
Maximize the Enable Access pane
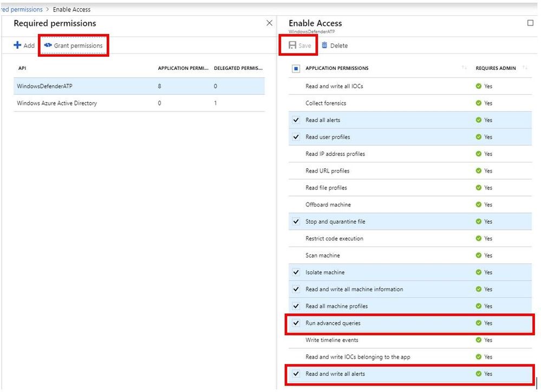tap(530, 23)
